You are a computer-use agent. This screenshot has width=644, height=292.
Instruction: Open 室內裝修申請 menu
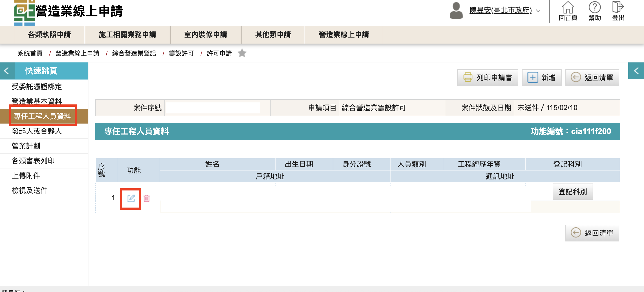click(x=205, y=35)
